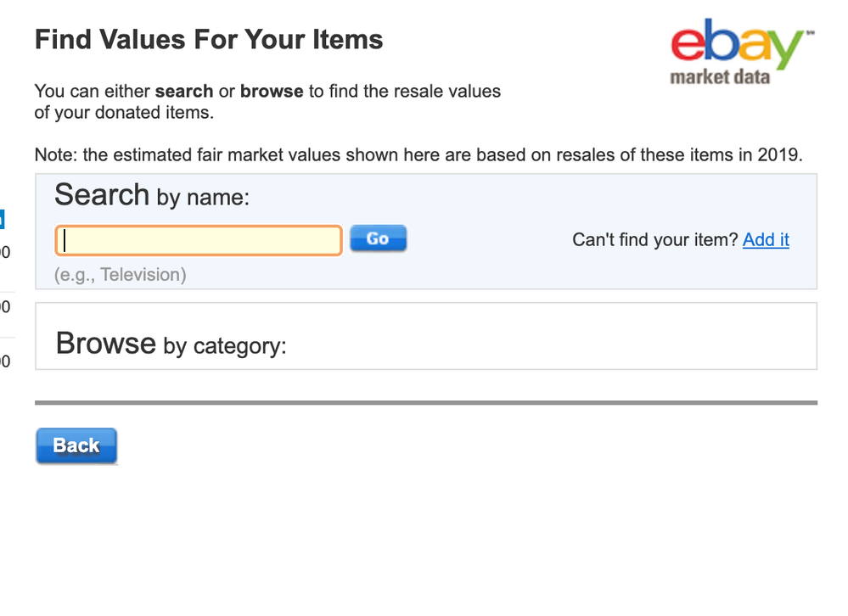Click the of your donated items text line
The image size is (848, 616).
click(x=125, y=112)
